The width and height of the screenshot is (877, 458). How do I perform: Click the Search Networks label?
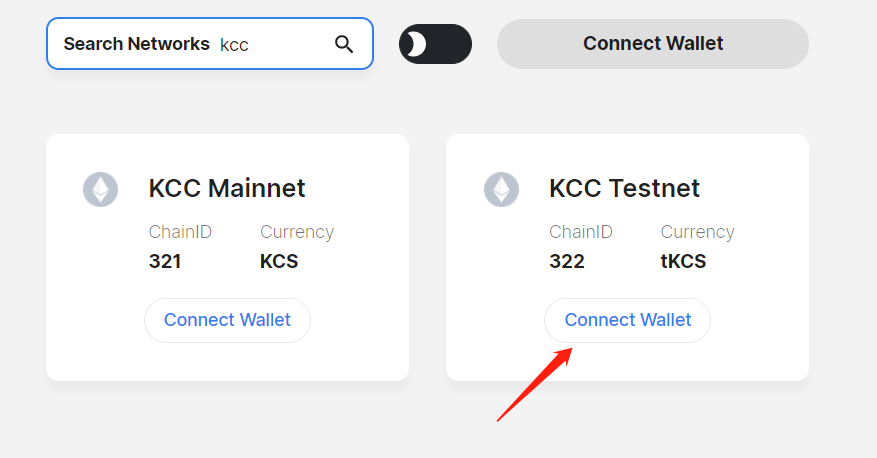coord(136,44)
